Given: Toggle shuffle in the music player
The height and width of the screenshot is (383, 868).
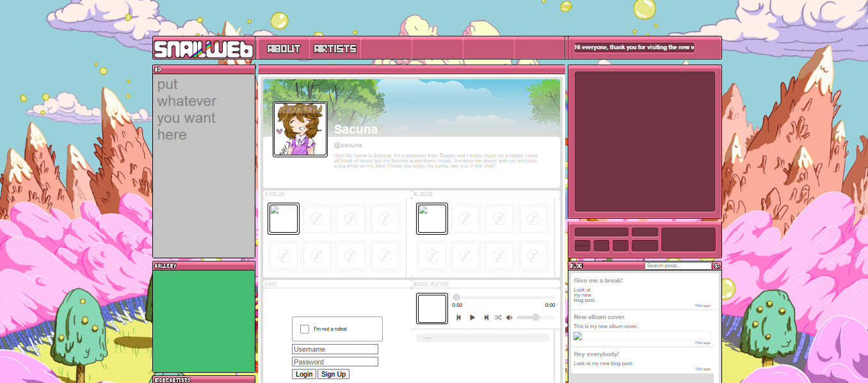Looking at the screenshot, I should pyautogui.click(x=498, y=318).
